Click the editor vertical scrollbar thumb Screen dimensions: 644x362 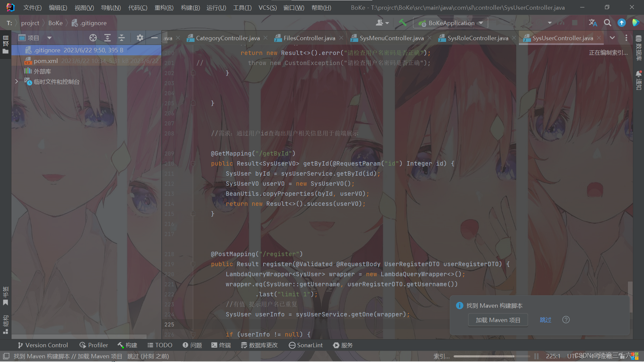[x=630, y=297]
